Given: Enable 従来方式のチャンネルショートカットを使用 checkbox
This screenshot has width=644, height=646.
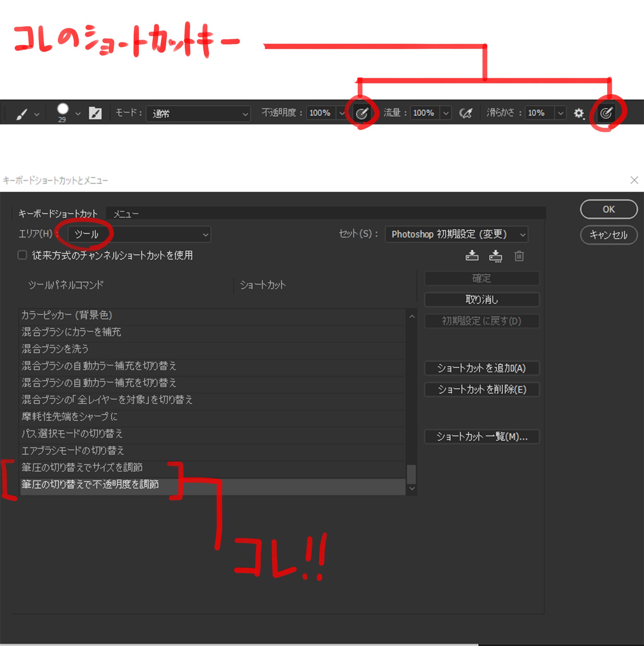Looking at the screenshot, I should point(22,255).
